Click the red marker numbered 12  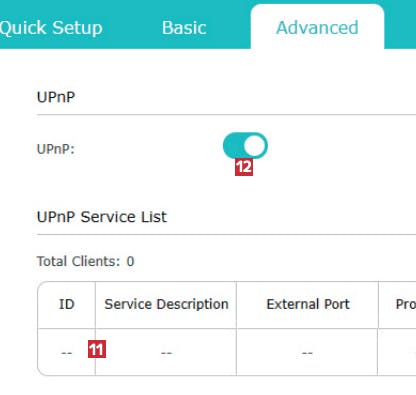(244, 167)
